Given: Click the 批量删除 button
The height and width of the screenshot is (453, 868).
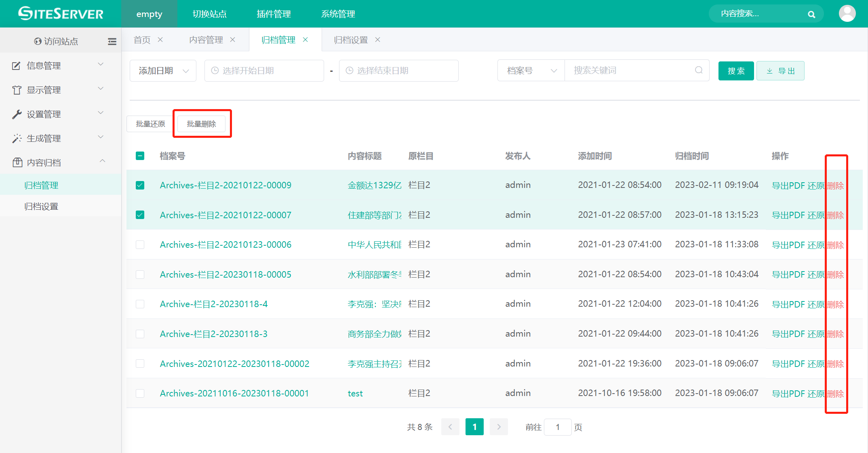Looking at the screenshot, I should [x=201, y=124].
